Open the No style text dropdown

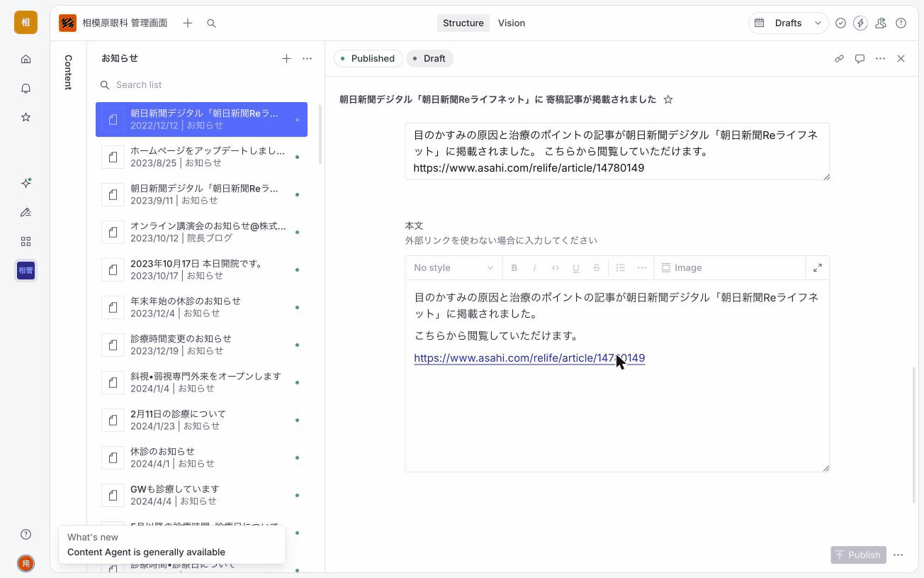(453, 267)
